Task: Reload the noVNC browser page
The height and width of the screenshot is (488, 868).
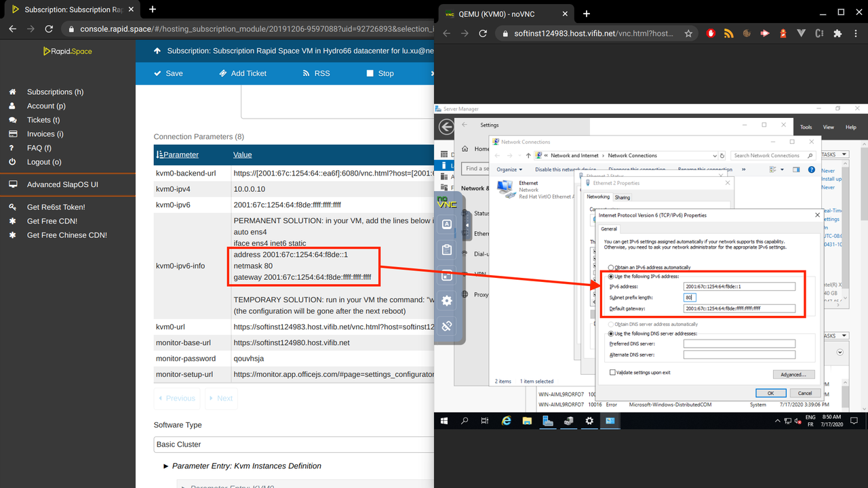Action: click(x=483, y=33)
